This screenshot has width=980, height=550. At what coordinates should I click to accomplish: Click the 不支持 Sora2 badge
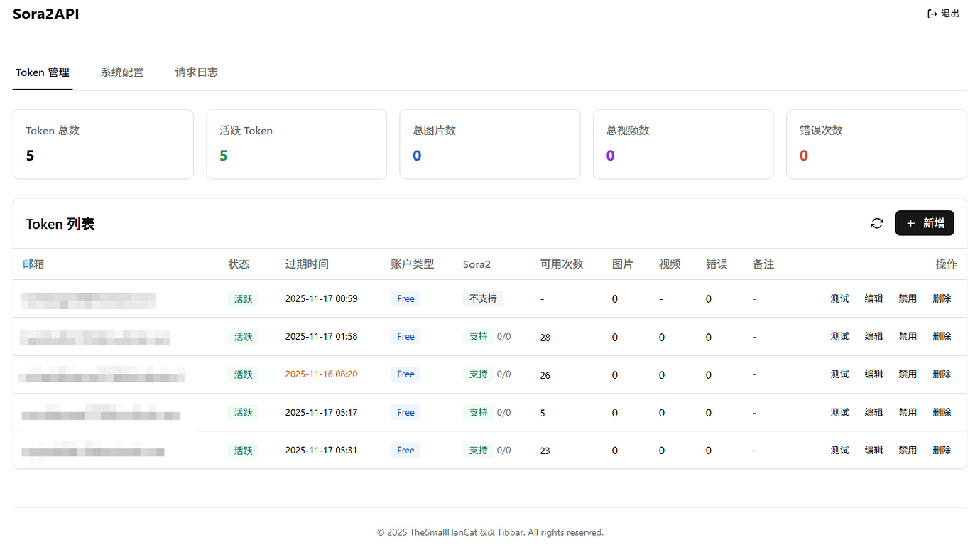click(483, 298)
